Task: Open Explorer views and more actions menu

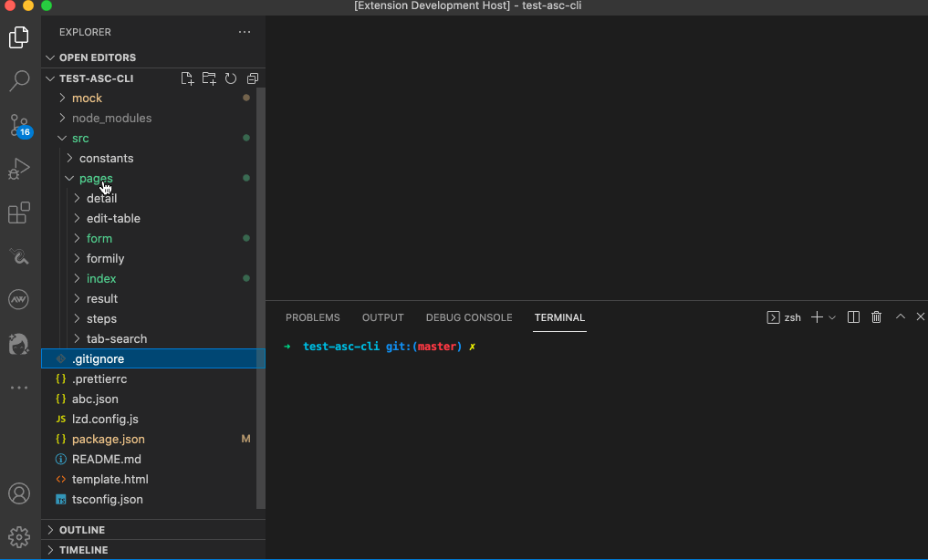Action: click(245, 32)
